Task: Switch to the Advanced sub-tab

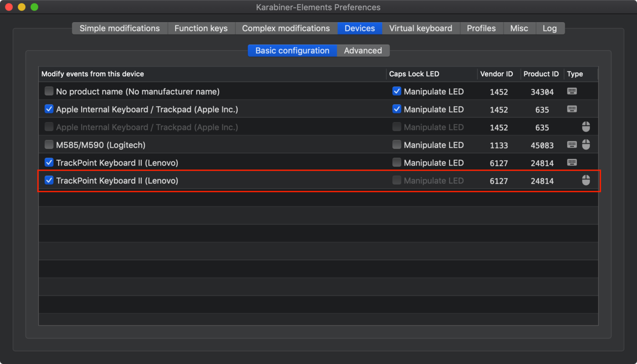Action: (363, 50)
